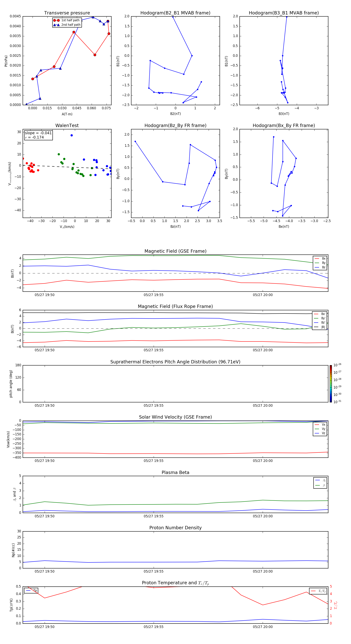Image resolution: width=351 pixels, height=644 pixels.
Task: Click the "pitch angle (deg)" y-axis label
Action: [11, 384]
